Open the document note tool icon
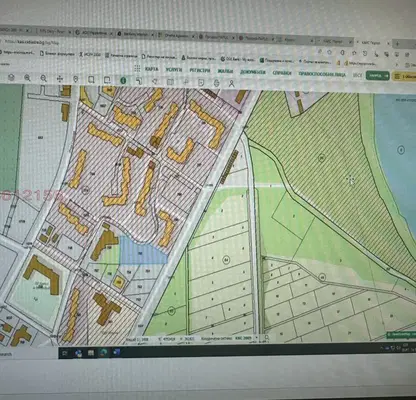The width and height of the screenshot is (416, 400). pos(201,83)
